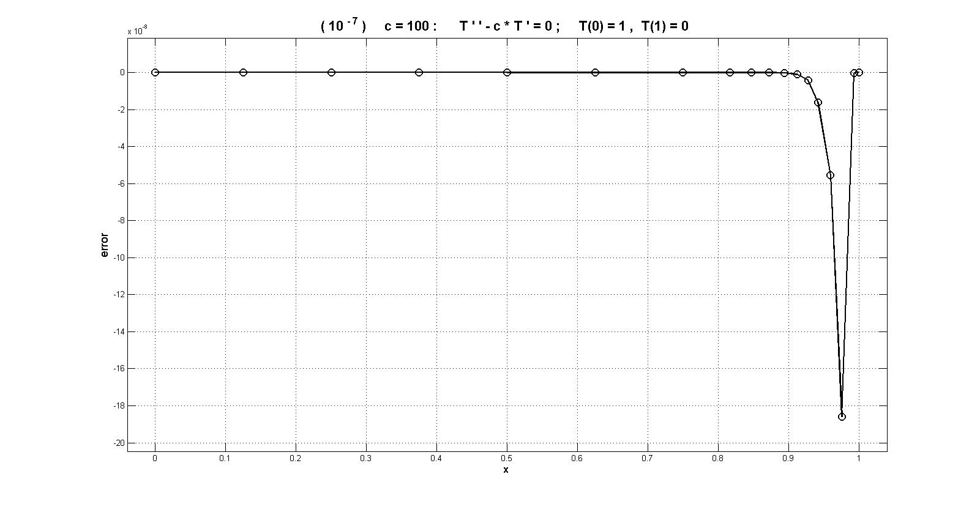Click the data marker at x = 0.5
This screenshot has height=507, width=980.
(x=507, y=72)
